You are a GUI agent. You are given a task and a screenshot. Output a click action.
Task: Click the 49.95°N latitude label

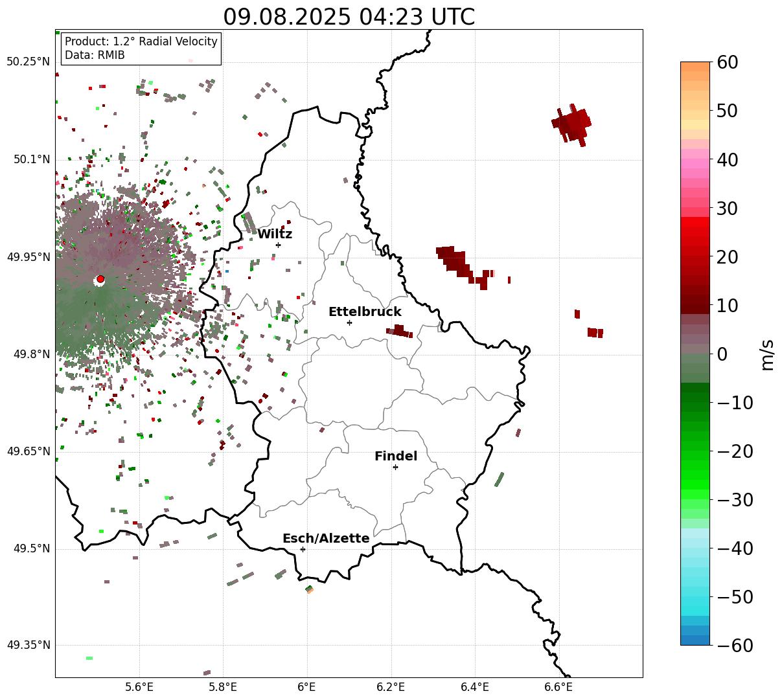[28, 257]
